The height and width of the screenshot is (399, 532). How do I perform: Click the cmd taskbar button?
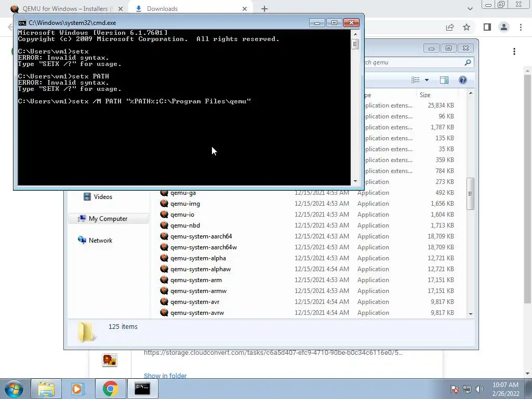point(142,389)
